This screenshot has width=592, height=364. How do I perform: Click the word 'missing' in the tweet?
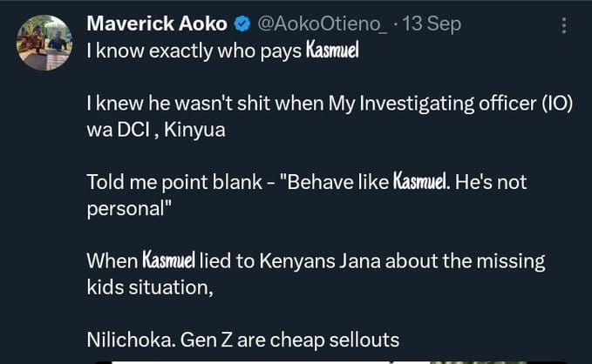click(x=511, y=261)
